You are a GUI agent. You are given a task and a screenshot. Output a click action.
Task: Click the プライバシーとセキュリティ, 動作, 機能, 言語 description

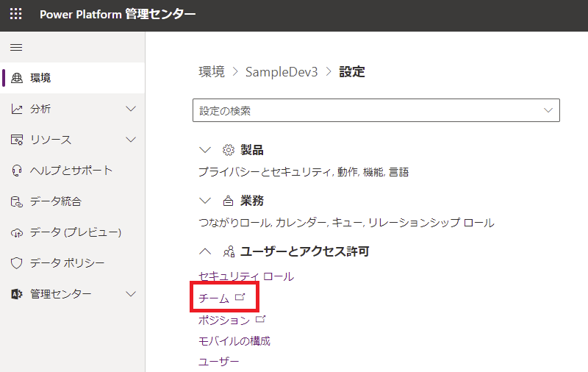pos(304,172)
